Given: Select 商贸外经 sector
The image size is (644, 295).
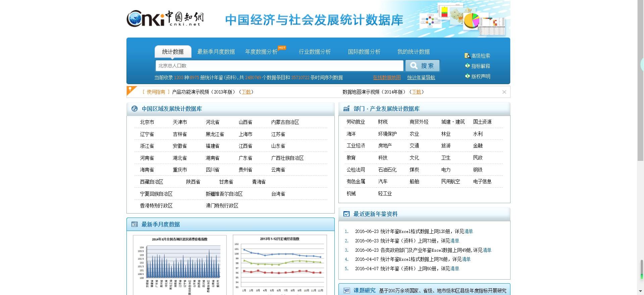Looking at the screenshot, I should click(x=419, y=122).
